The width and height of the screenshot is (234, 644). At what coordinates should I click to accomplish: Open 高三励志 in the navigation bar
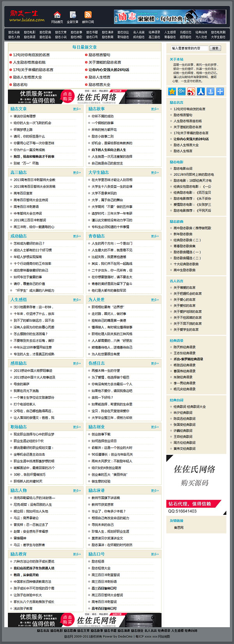click(154, 37)
